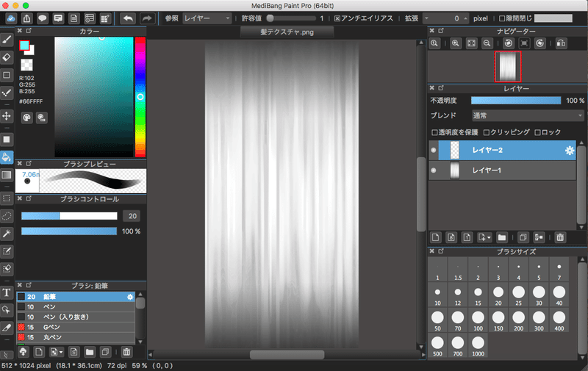The height and width of the screenshot is (371, 588).
Task: Enable 透明度を保護 checkbox
Action: coord(434,132)
